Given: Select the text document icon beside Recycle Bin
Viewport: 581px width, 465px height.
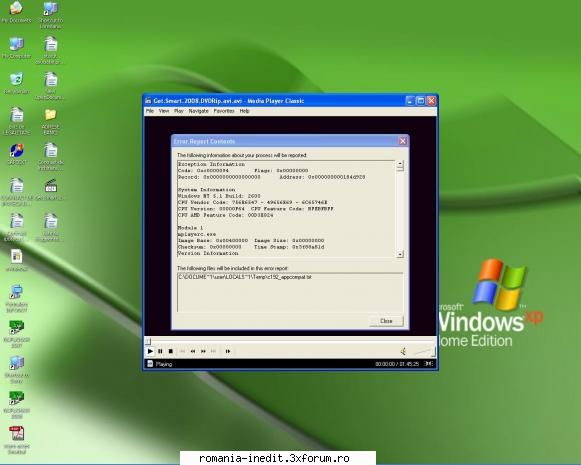Looking at the screenshot, I should 50,86.
